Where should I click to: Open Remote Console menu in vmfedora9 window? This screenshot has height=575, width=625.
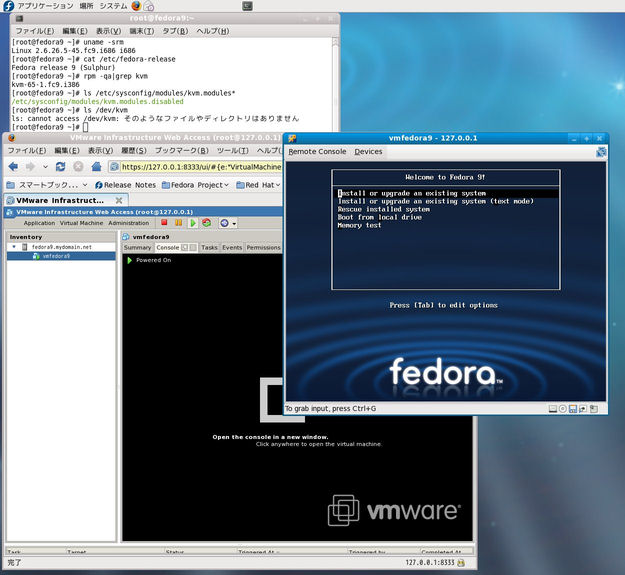[317, 151]
